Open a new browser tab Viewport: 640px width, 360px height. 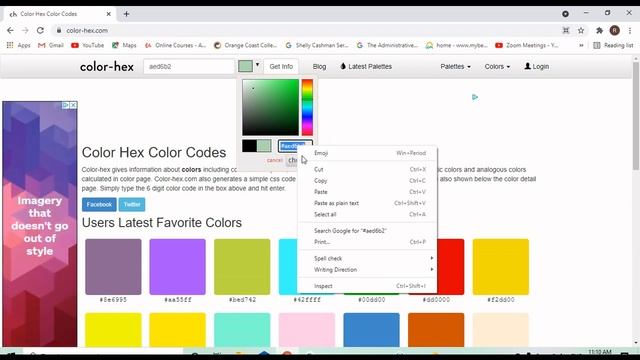pyautogui.click(x=127, y=14)
